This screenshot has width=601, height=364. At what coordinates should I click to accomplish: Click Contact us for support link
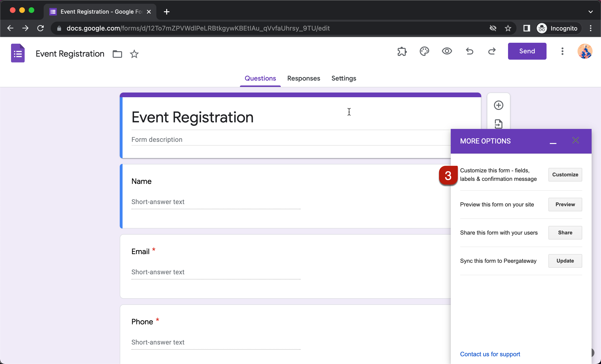point(490,354)
